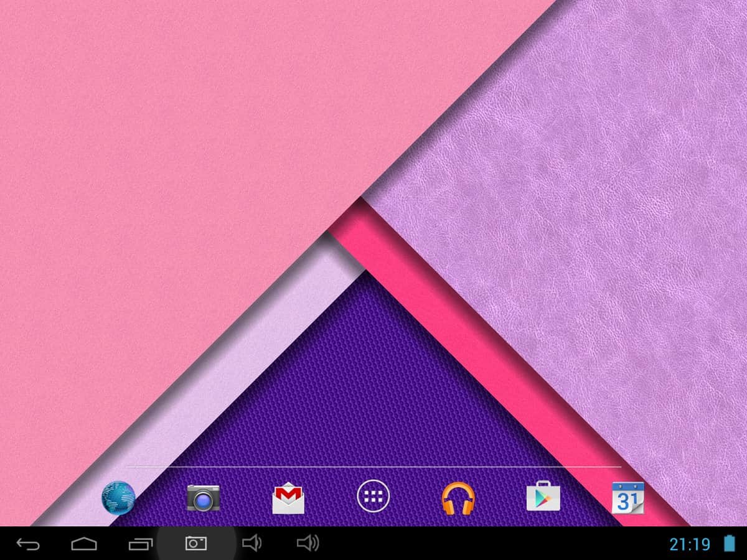The height and width of the screenshot is (560, 747).
Task: Tap the thin divider line above the dock
Action: coord(374,466)
